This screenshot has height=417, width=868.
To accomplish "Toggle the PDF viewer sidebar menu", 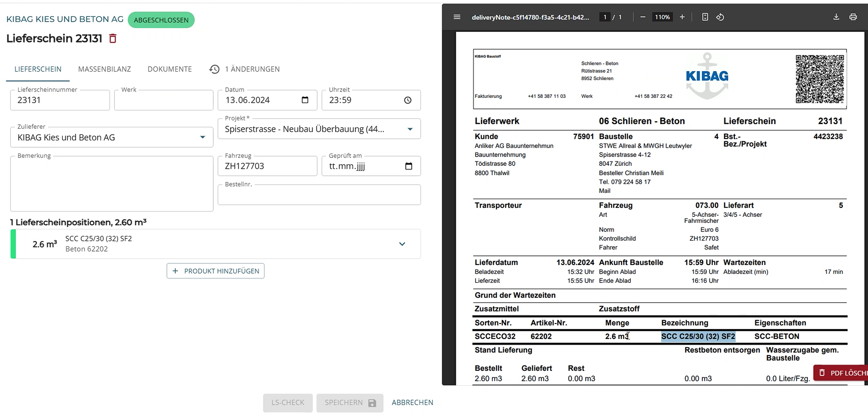I will click(x=457, y=17).
